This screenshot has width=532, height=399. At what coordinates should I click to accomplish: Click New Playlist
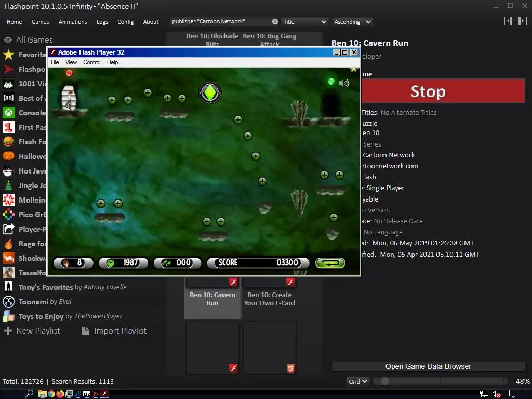[x=32, y=331]
